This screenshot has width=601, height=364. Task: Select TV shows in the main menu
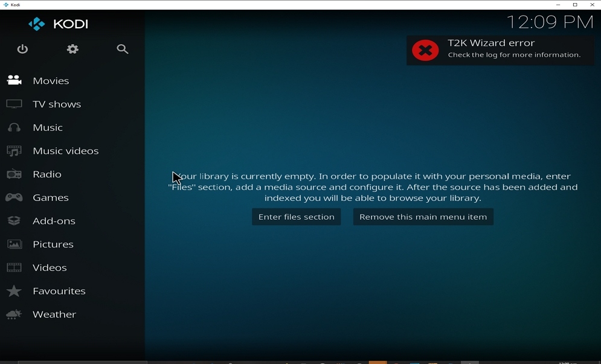coord(57,104)
